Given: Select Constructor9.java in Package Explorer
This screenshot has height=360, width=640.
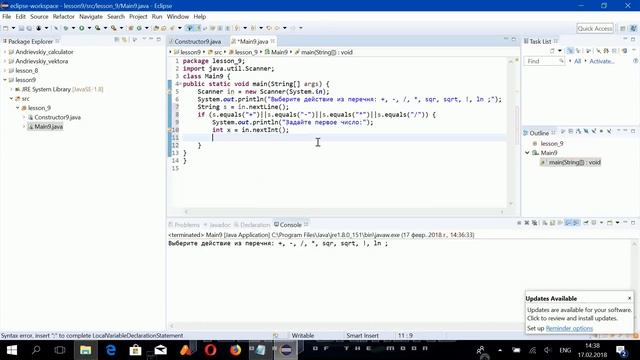Looking at the screenshot, I should point(57,118).
